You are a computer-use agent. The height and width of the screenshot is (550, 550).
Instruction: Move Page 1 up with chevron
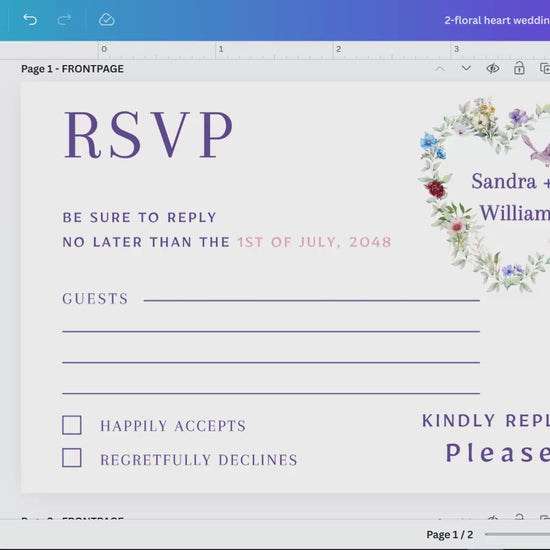(440, 68)
